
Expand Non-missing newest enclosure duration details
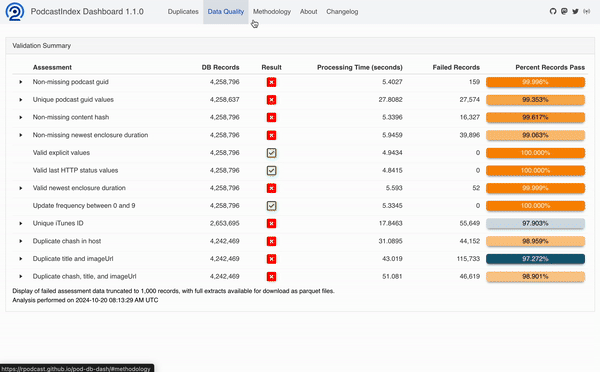21,135
